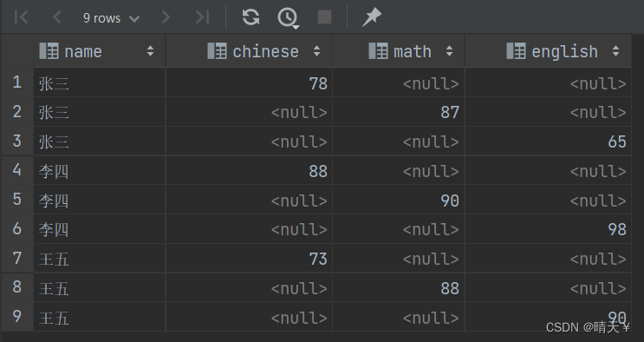The height and width of the screenshot is (342, 644).
Task: Click the english column header
Action: click(548, 51)
